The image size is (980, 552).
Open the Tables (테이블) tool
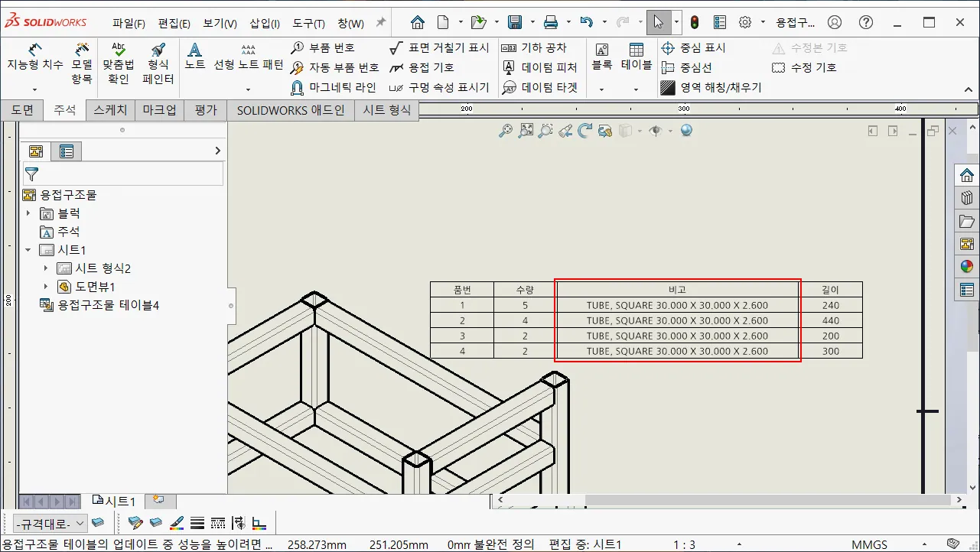pos(636,57)
